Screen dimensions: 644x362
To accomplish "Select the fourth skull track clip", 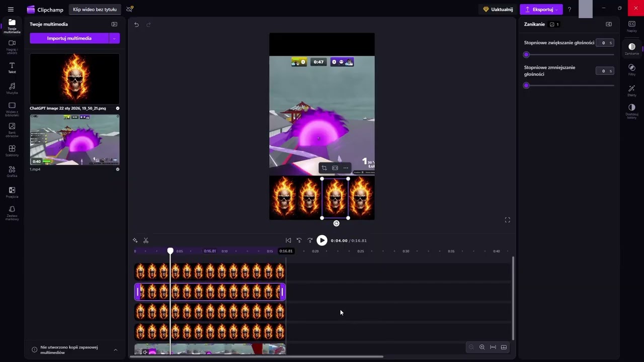I will [x=210, y=332].
